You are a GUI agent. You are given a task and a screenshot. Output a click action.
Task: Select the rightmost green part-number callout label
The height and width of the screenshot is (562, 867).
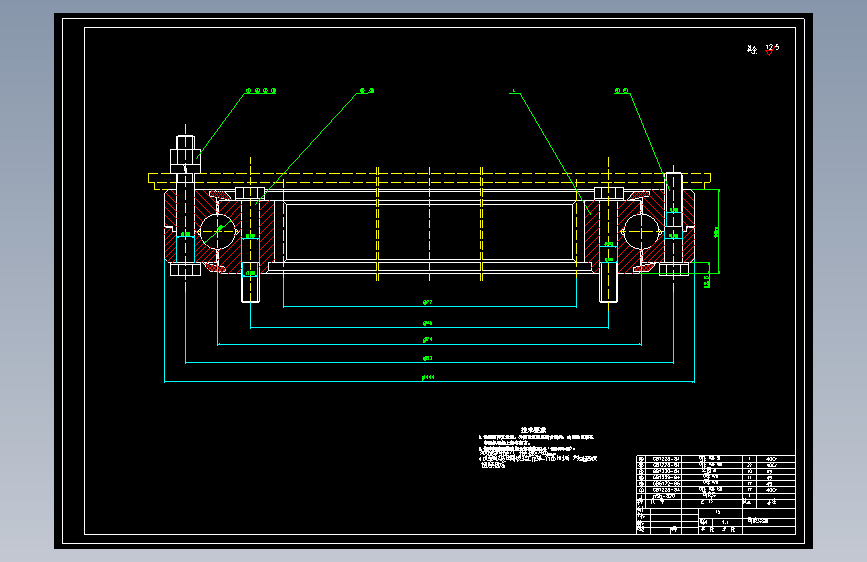621,90
